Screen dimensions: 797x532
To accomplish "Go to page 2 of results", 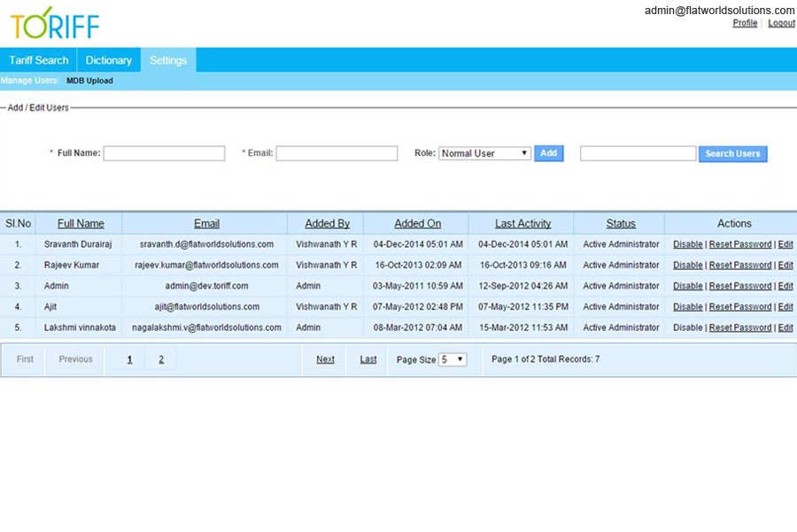I will click(161, 359).
